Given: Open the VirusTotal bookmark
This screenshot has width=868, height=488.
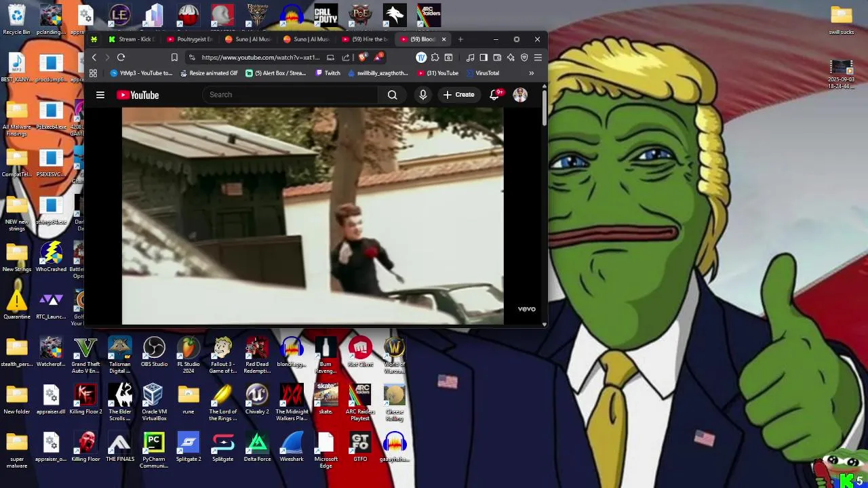Looking at the screenshot, I should point(482,73).
